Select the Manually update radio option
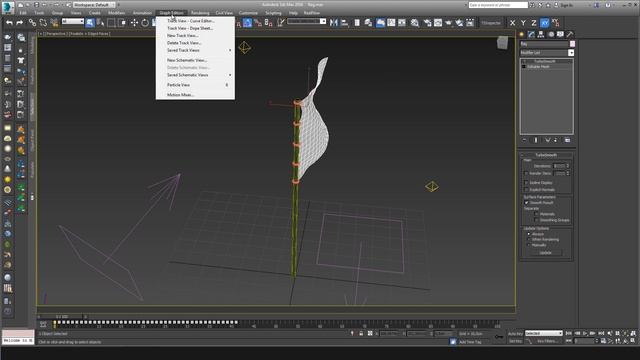 [x=529, y=245]
